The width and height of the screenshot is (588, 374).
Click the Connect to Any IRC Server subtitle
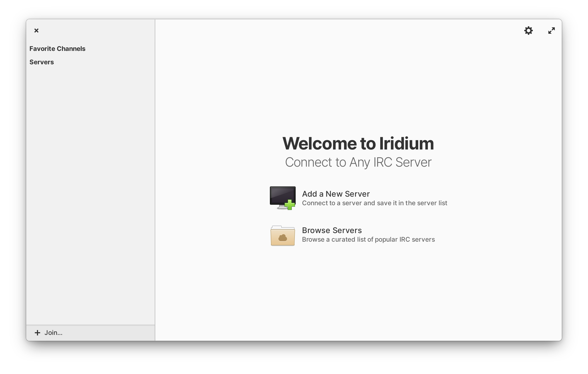358,162
